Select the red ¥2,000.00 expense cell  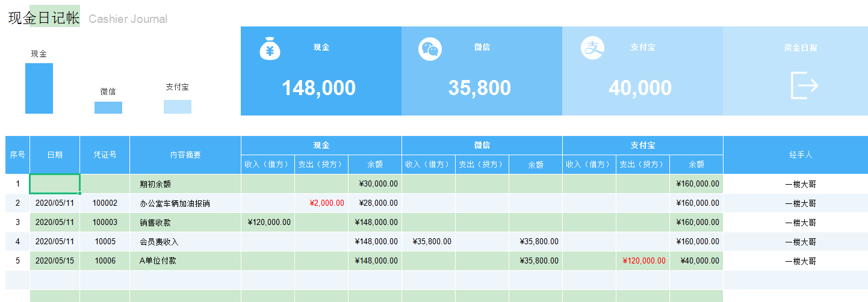tap(321, 203)
